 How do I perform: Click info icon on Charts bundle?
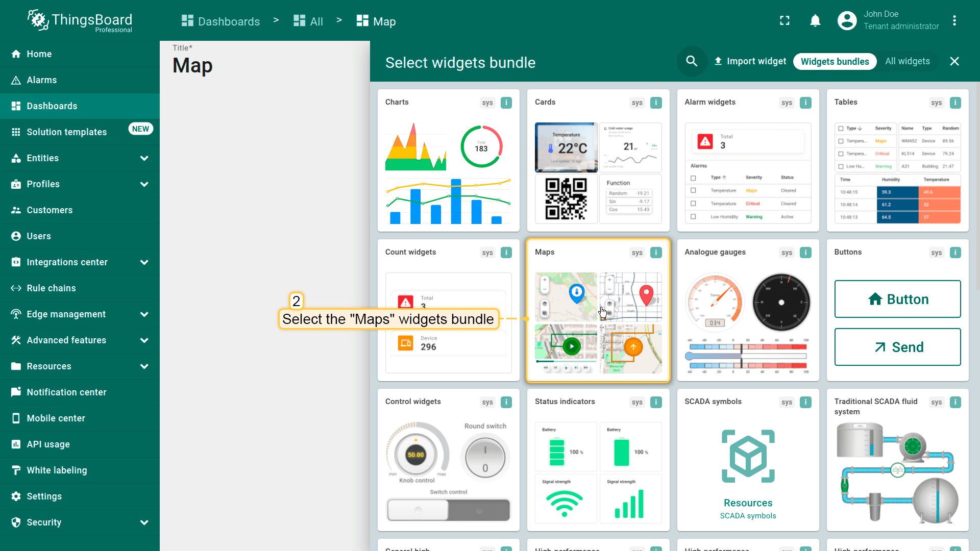pyautogui.click(x=506, y=103)
